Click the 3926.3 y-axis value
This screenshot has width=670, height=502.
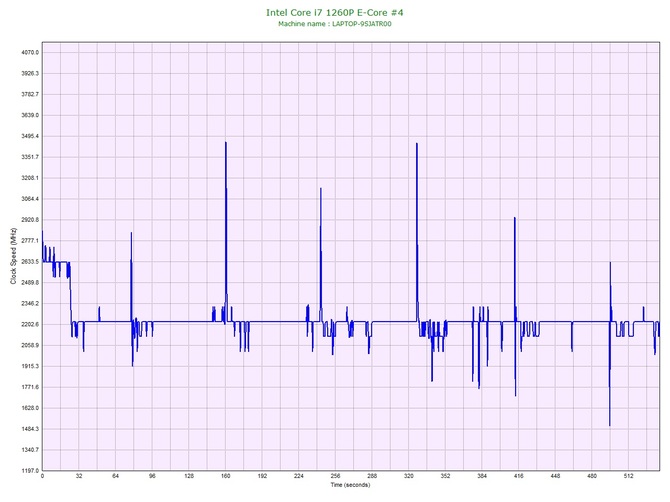tap(30, 73)
